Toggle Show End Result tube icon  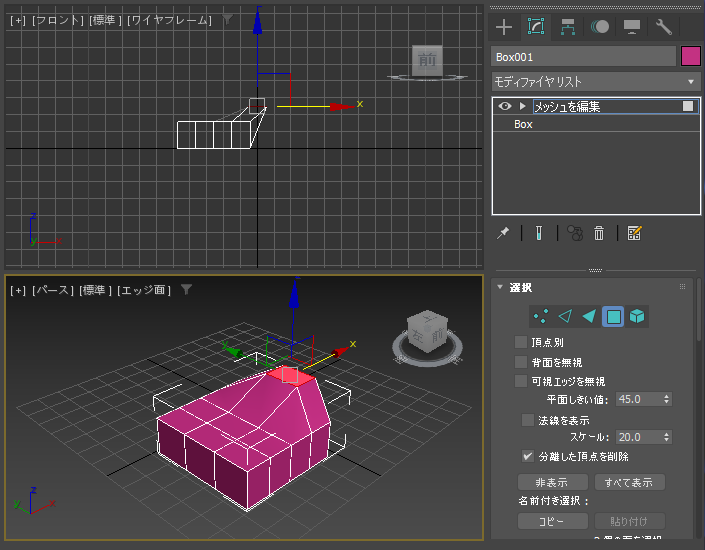coord(539,233)
